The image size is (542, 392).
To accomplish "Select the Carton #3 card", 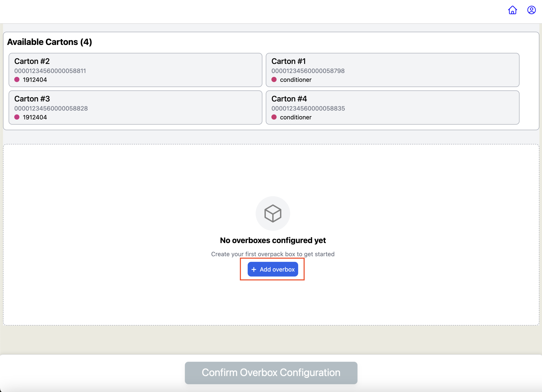I will pyautogui.click(x=135, y=108).
